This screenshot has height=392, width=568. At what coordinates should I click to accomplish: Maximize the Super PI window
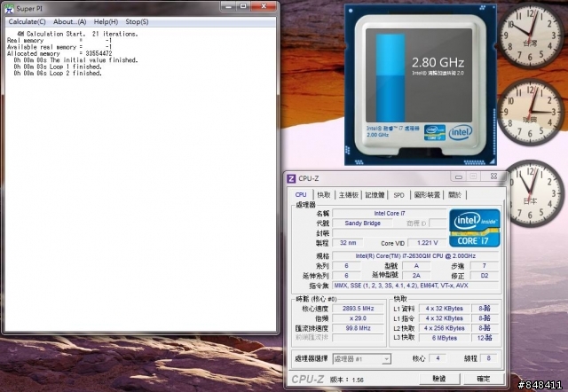pyautogui.click(x=243, y=6)
